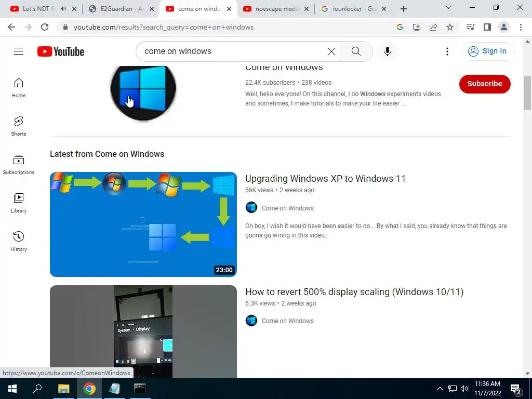532x399 pixels.
Task: Open Windows taskbar search
Action: click(37, 389)
